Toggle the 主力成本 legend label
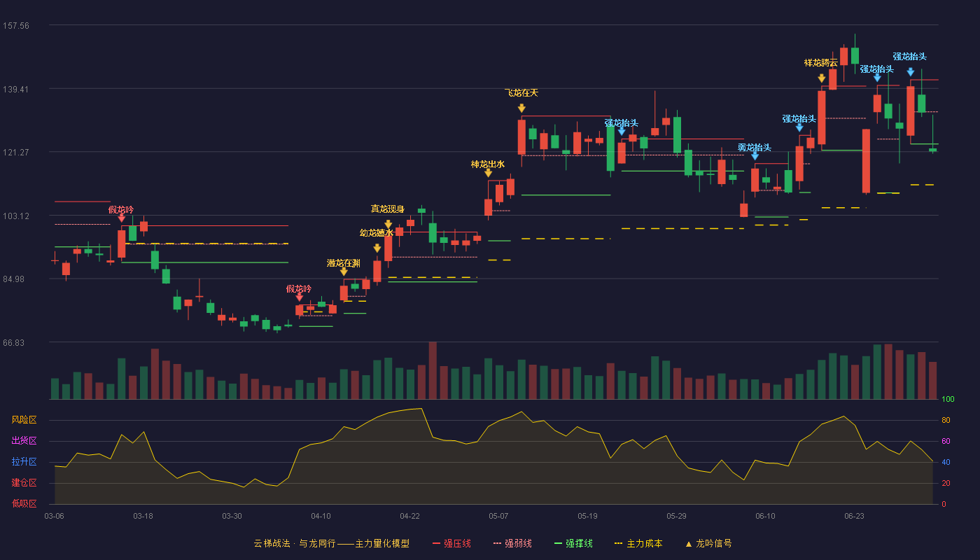Image resolution: width=980 pixels, height=560 pixels. (644, 543)
